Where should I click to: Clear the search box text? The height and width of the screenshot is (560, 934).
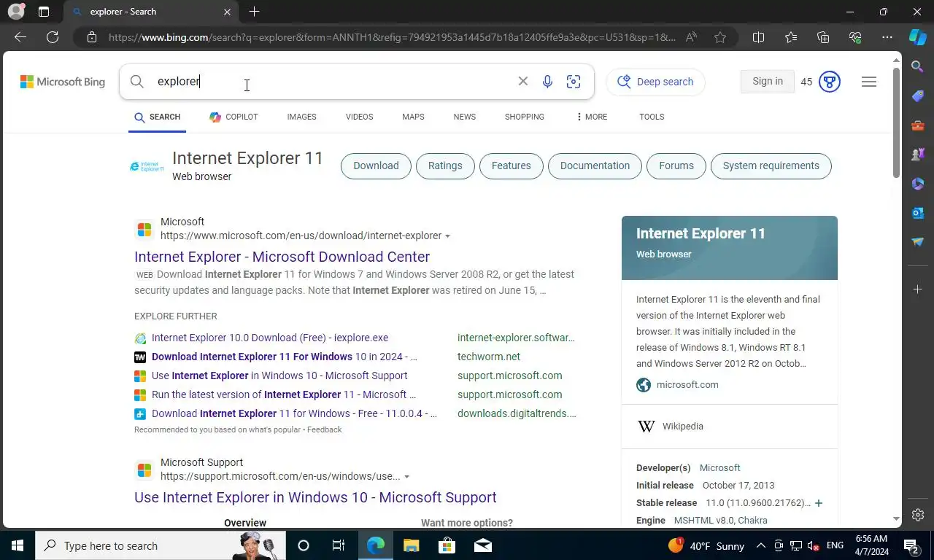click(522, 81)
